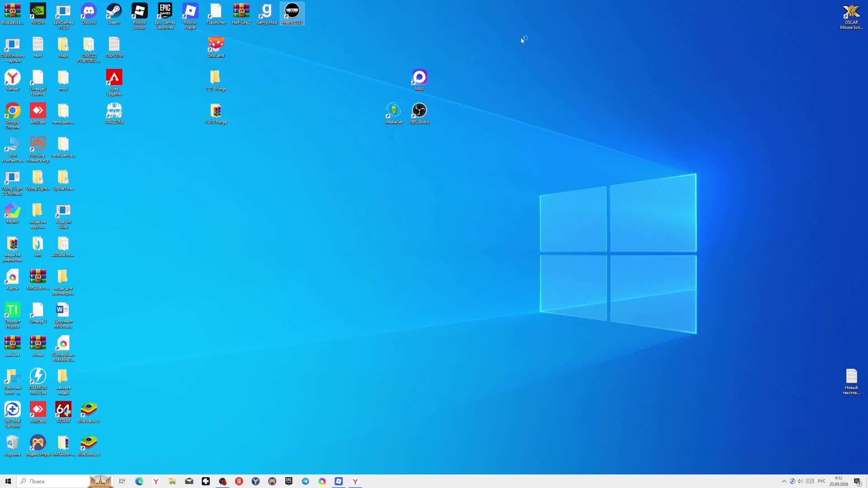This screenshot has width=868, height=488.
Task: Open the Windows Start menu
Action: pos(8,481)
